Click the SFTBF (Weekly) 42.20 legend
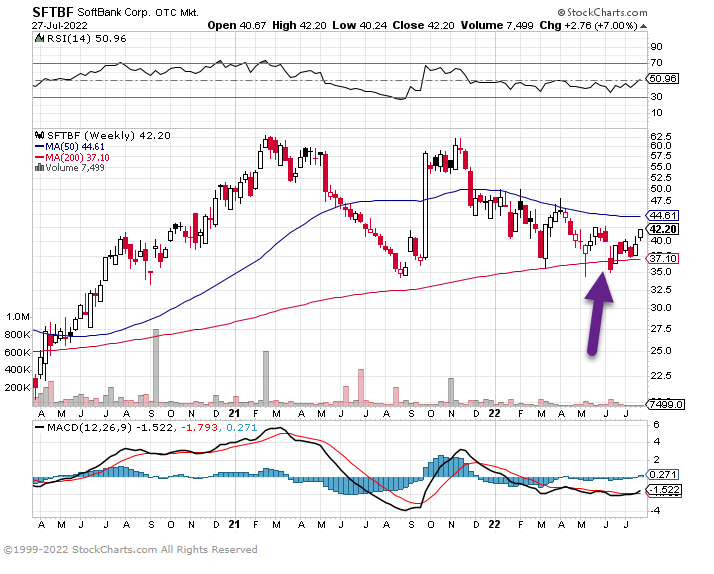Viewport: 714px width, 574px height. tap(109, 135)
